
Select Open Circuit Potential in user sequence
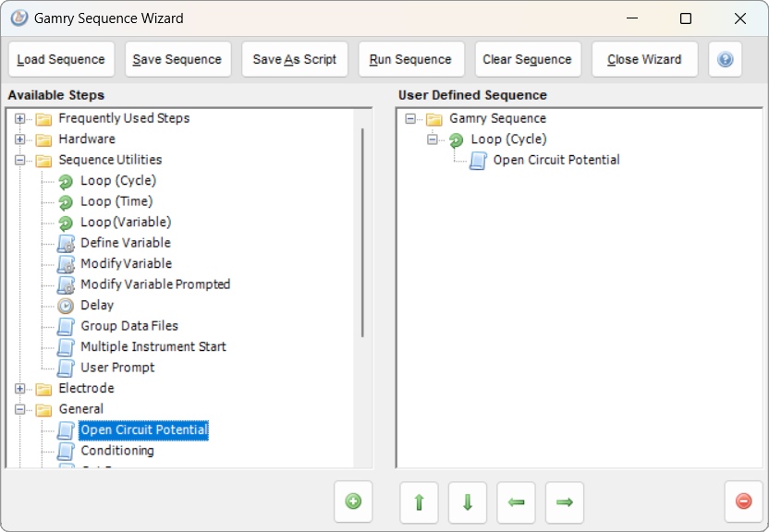pyautogui.click(x=556, y=160)
